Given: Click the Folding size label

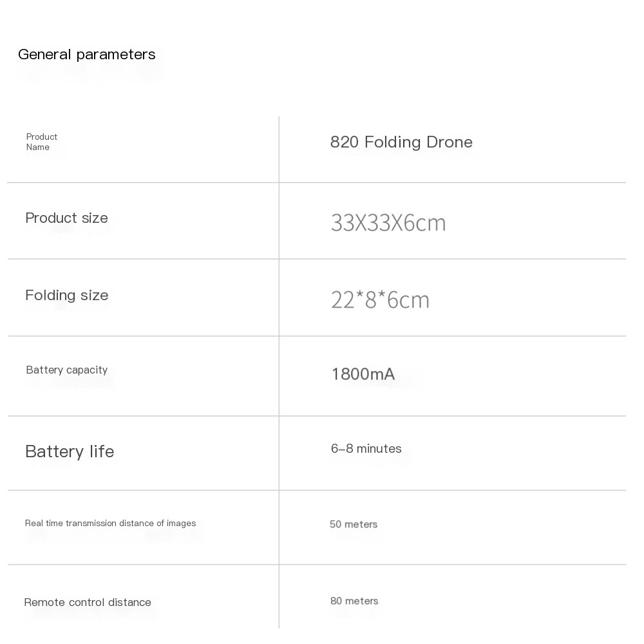Looking at the screenshot, I should point(66,296).
